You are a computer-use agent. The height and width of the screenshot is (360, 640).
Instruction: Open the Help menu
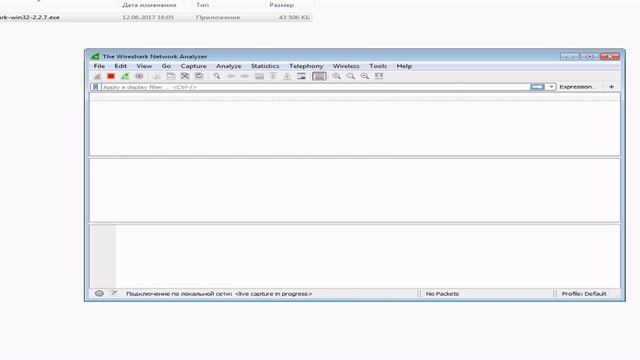(404, 66)
